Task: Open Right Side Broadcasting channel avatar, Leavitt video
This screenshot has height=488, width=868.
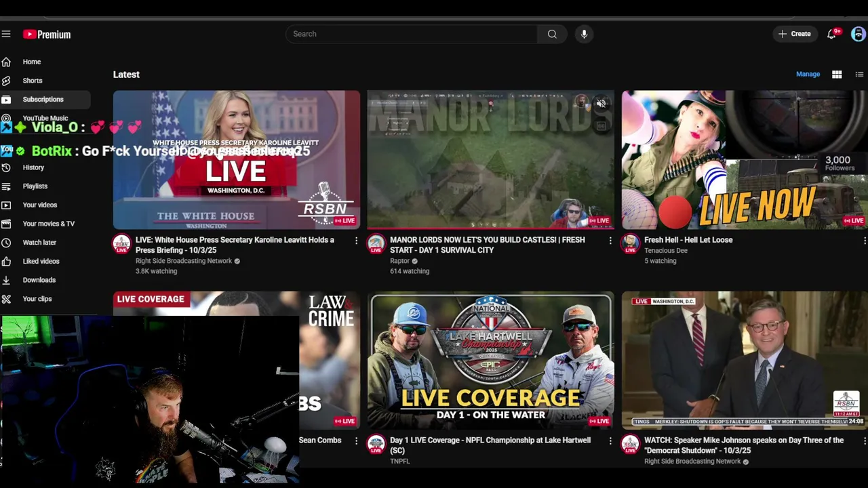Action: pyautogui.click(x=121, y=244)
